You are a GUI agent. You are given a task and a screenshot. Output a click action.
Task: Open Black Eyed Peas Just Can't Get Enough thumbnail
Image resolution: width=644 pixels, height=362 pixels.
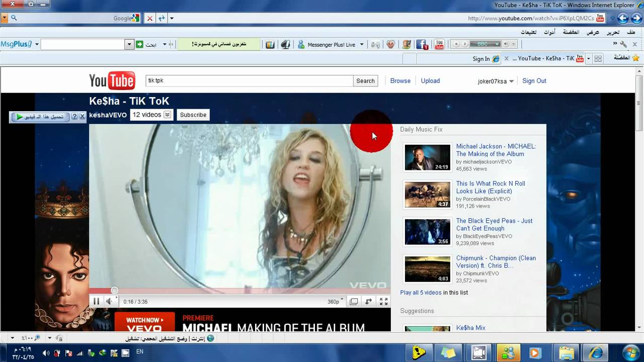coord(428,232)
